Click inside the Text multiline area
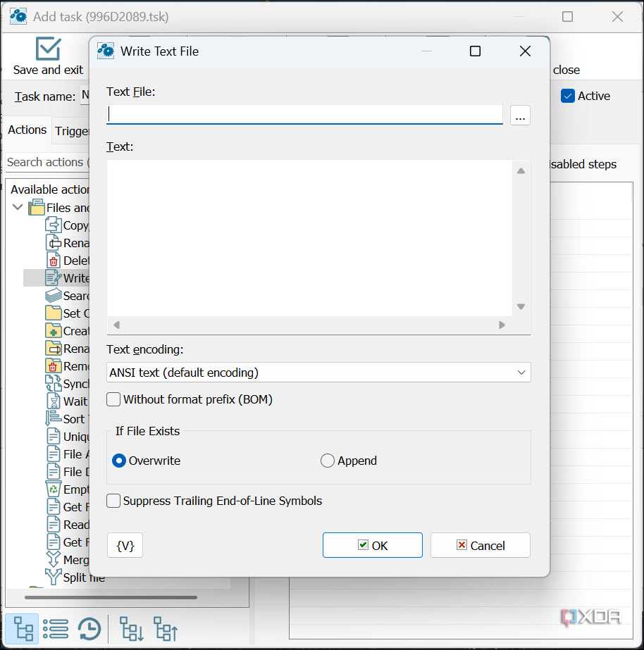The width and height of the screenshot is (644, 650). [x=309, y=238]
